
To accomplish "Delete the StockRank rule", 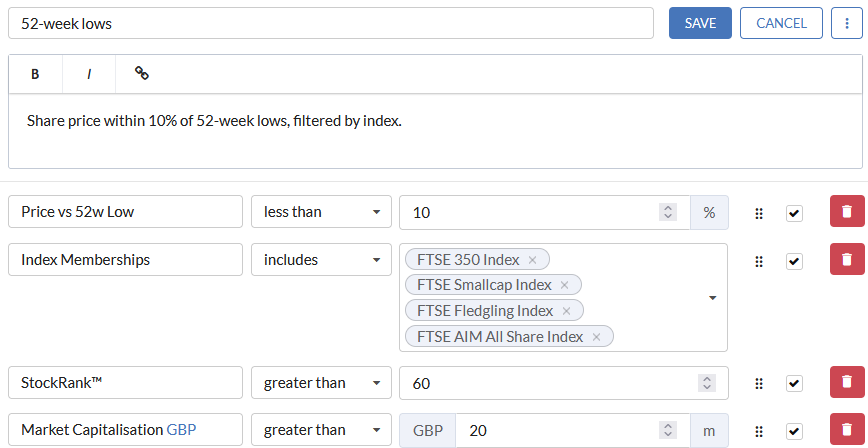I will [846, 382].
